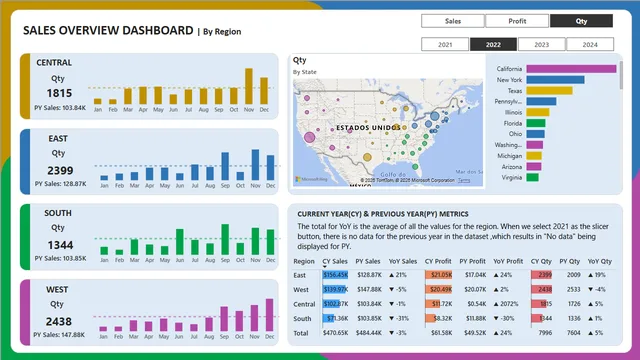
Task: Click the state chart vertical scrollbar
Action: click(x=621, y=75)
